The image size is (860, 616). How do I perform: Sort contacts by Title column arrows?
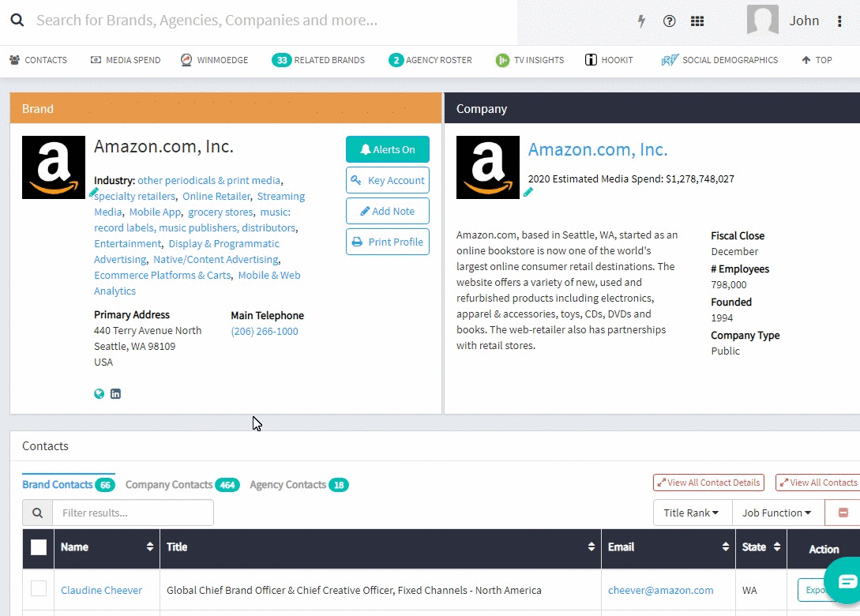click(591, 547)
